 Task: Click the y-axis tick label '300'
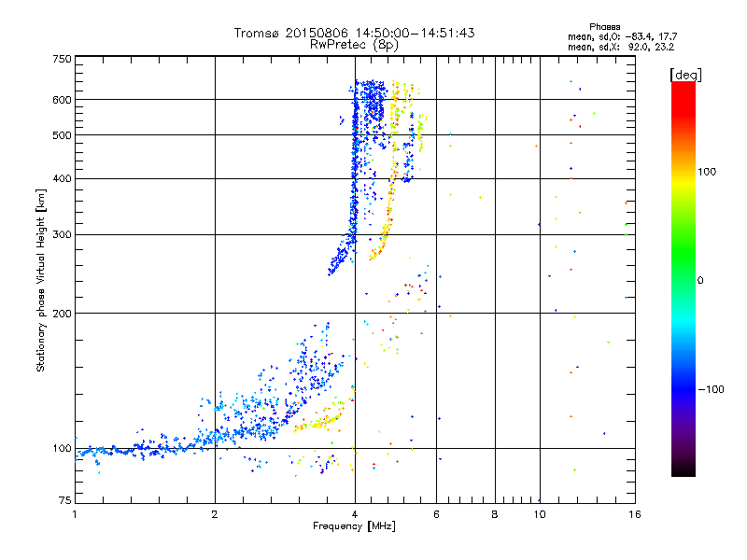coord(62,234)
